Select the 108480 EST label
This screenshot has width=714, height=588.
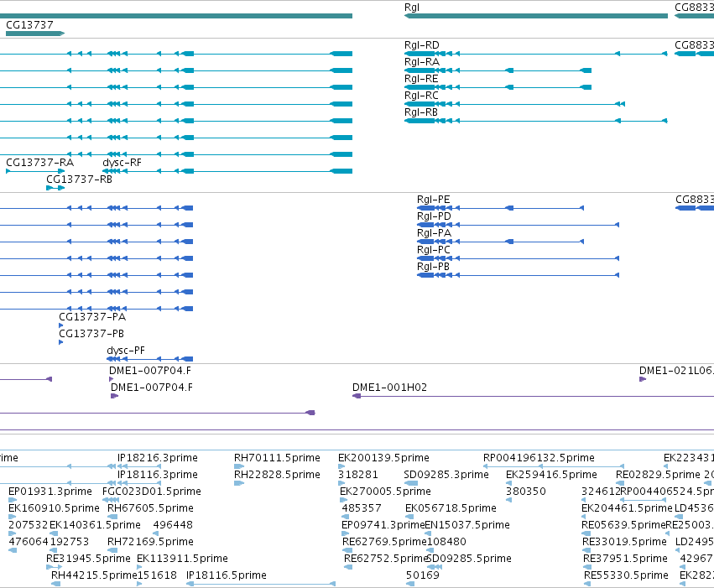coord(446,542)
